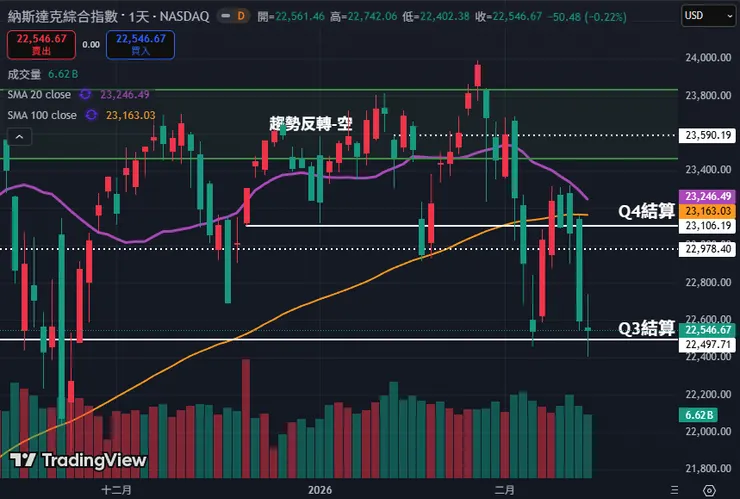Click the 24,000.00 price scale label
This screenshot has width=740, height=499.
[708, 58]
